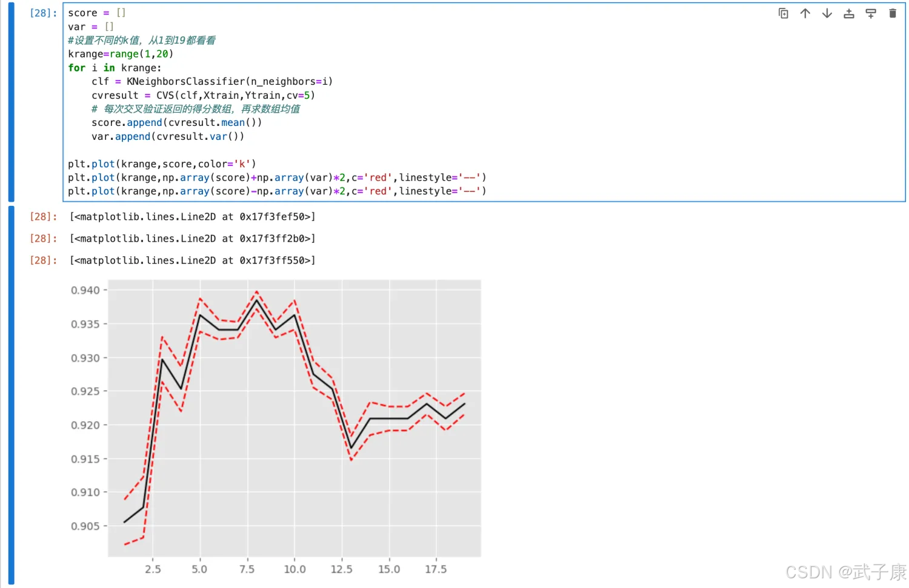
Task: Move the cell down with arrow icon
Action: (x=827, y=13)
